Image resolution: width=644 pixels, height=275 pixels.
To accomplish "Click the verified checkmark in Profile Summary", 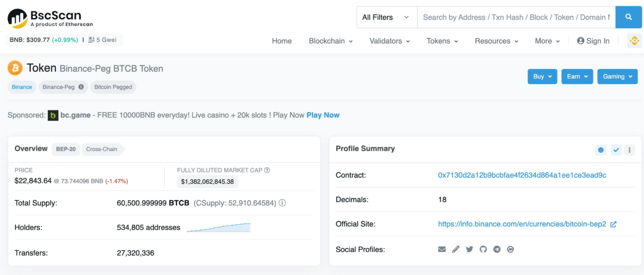I will coord(616,150).
